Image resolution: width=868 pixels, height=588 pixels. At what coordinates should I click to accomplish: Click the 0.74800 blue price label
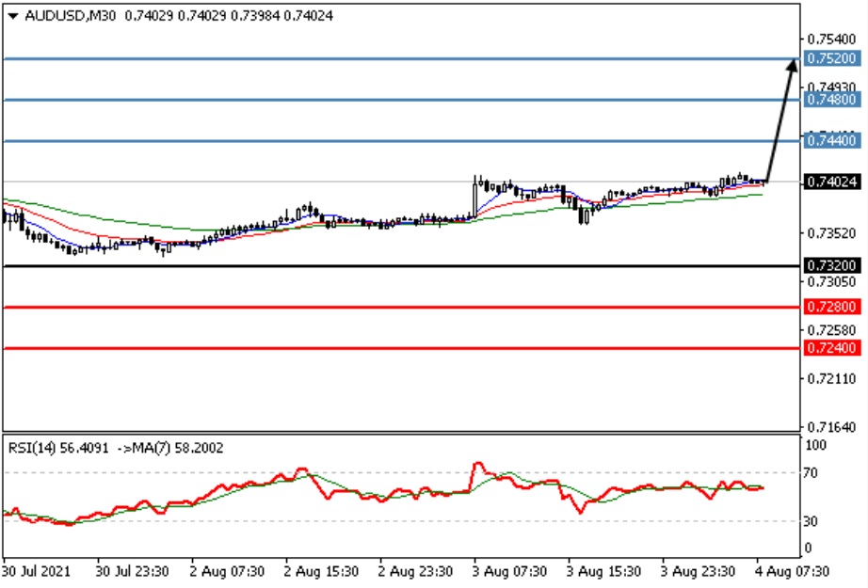(831, 100)
